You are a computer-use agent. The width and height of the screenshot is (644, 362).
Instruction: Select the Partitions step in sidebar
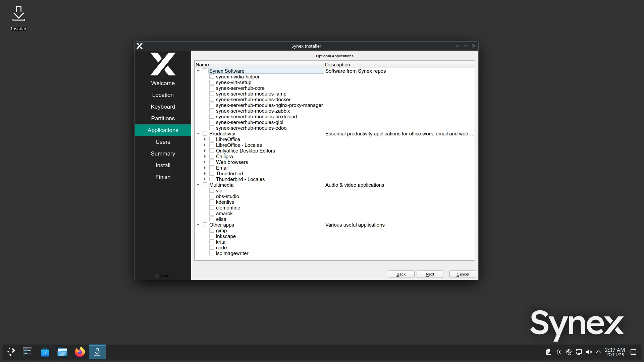tap(163, 118)
